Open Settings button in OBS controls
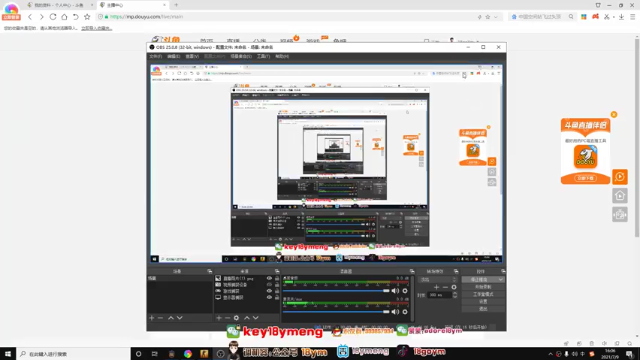This screenshot has width=640, height=360. tap(483, 301)
